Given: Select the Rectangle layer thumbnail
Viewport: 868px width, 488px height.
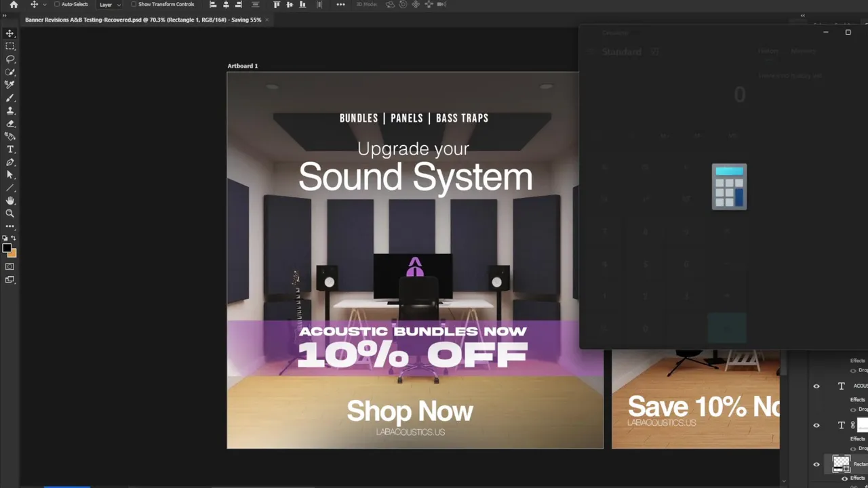Looking at the screenshot, I should [x=842, y=464].
